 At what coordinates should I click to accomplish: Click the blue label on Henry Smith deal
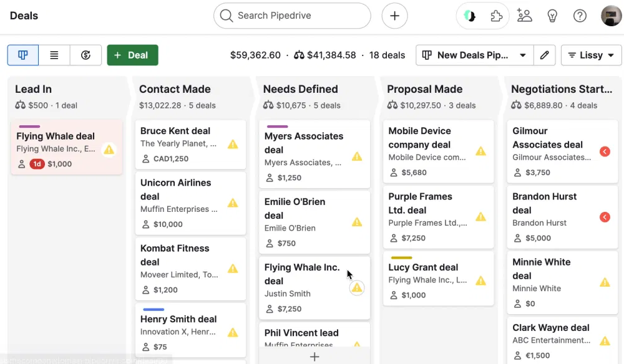tap(154, 310)
